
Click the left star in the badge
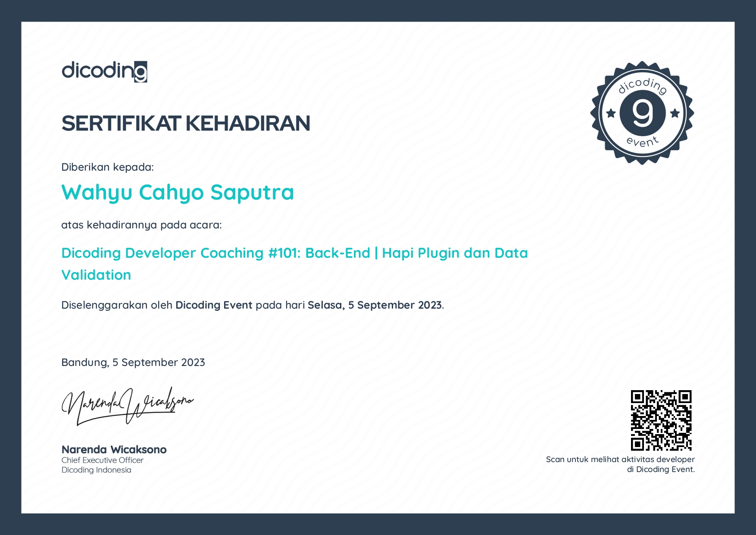tap(611, 113)
